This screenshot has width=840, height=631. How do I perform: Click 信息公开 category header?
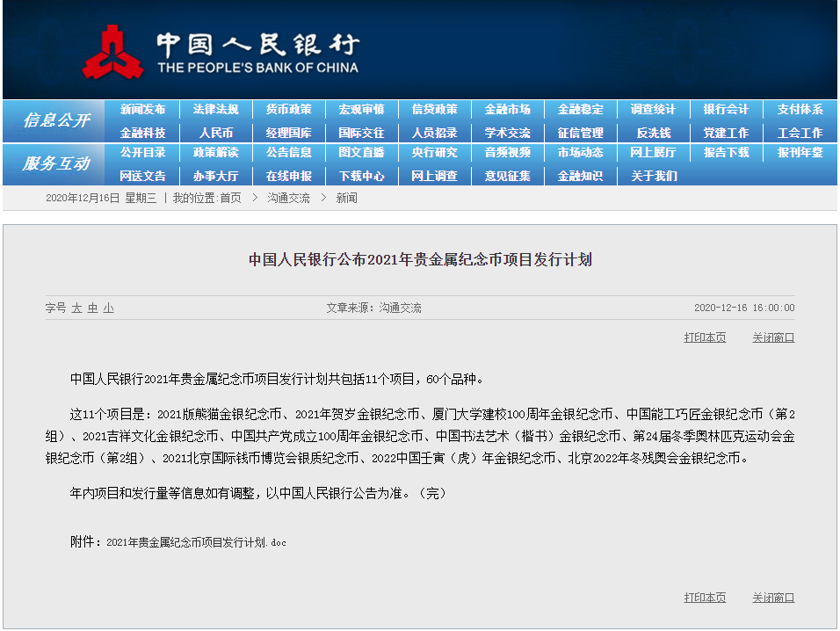tap(56, 120)
